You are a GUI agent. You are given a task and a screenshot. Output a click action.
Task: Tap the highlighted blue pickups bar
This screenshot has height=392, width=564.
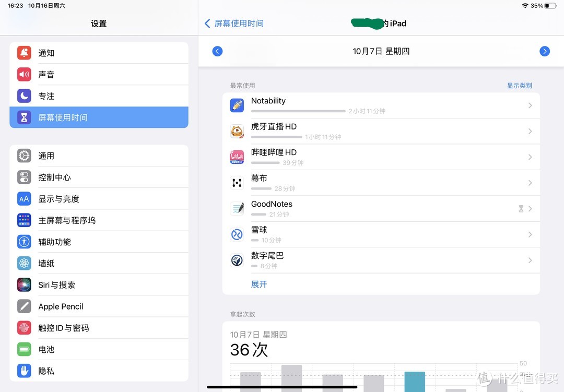tap(415, 382)
